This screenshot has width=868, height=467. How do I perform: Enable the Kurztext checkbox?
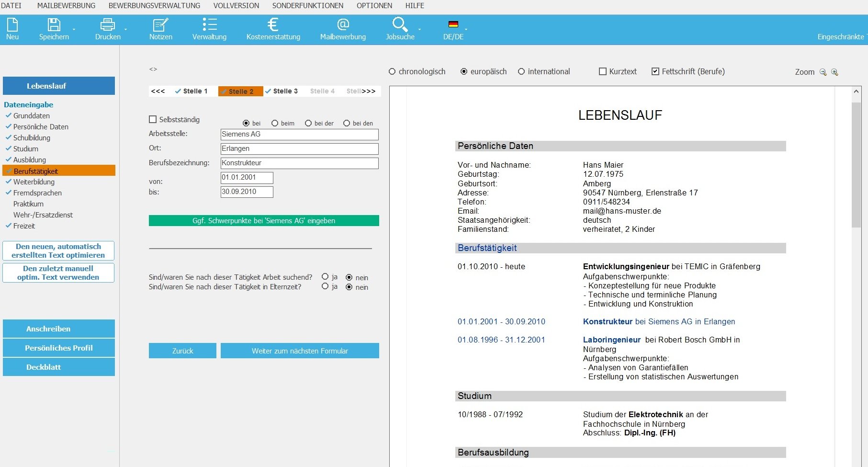[603, 71]
